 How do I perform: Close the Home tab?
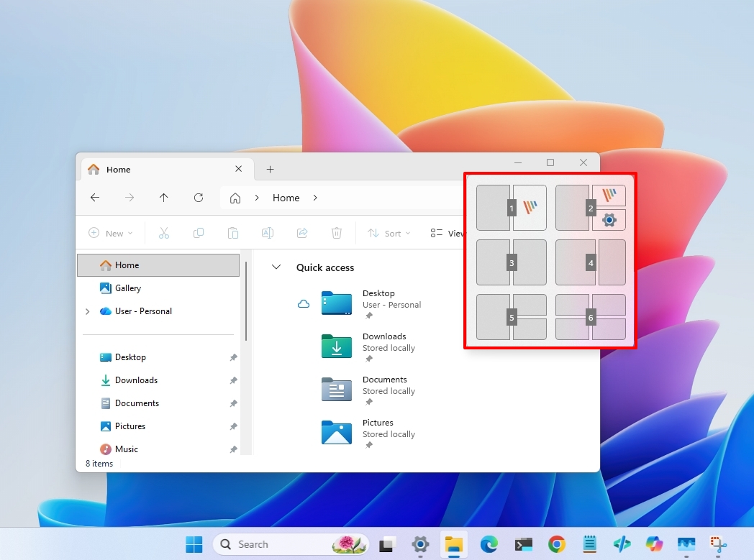point(239,169)
